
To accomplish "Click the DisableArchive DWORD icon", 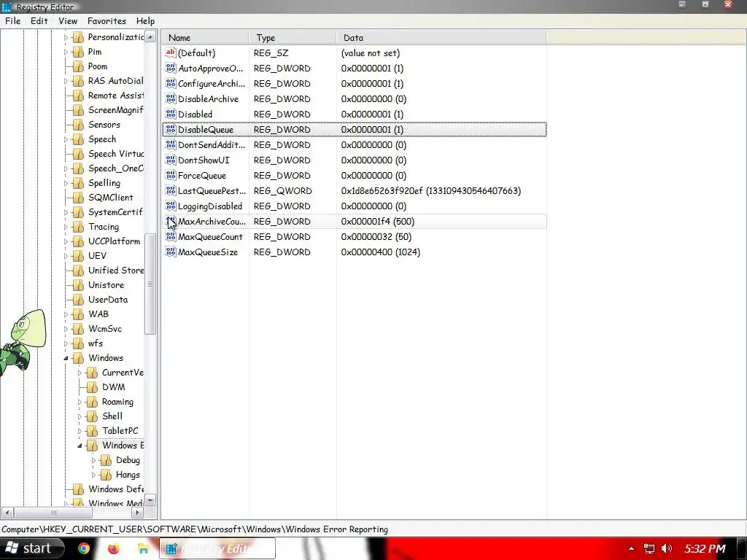I will coord(171,98).
